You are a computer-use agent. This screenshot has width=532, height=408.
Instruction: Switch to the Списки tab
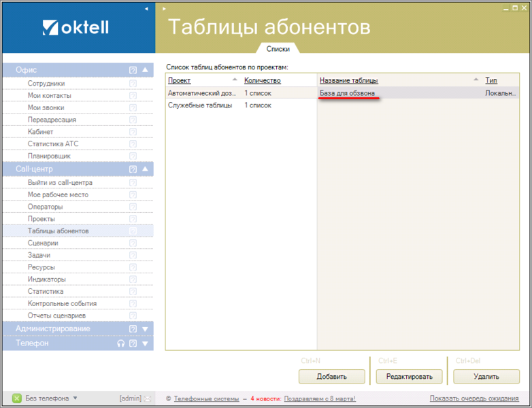(x=278, y=49)
